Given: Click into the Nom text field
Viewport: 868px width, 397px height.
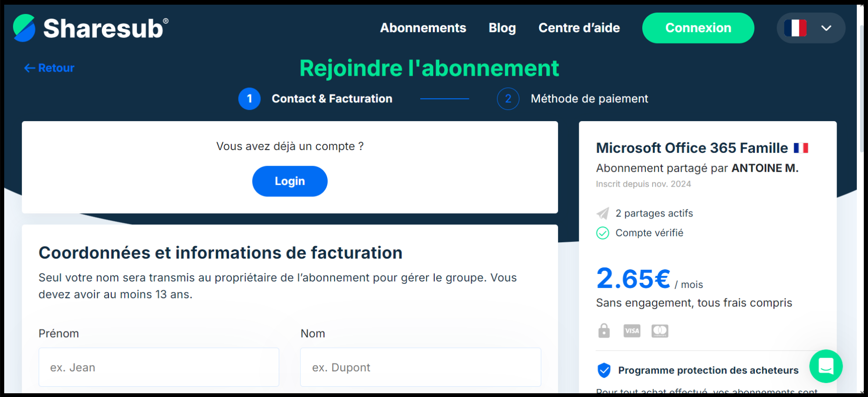Looking at the screenshot, I should [x=421, y=367].
